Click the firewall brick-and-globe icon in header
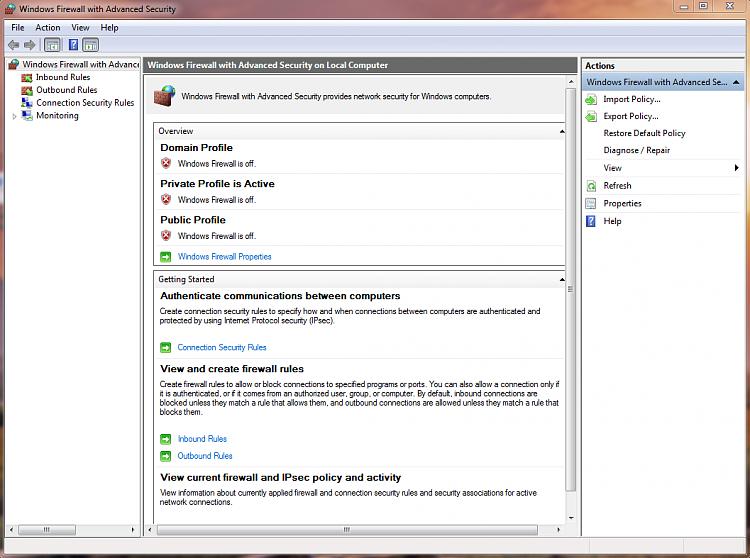 [165, 96]
